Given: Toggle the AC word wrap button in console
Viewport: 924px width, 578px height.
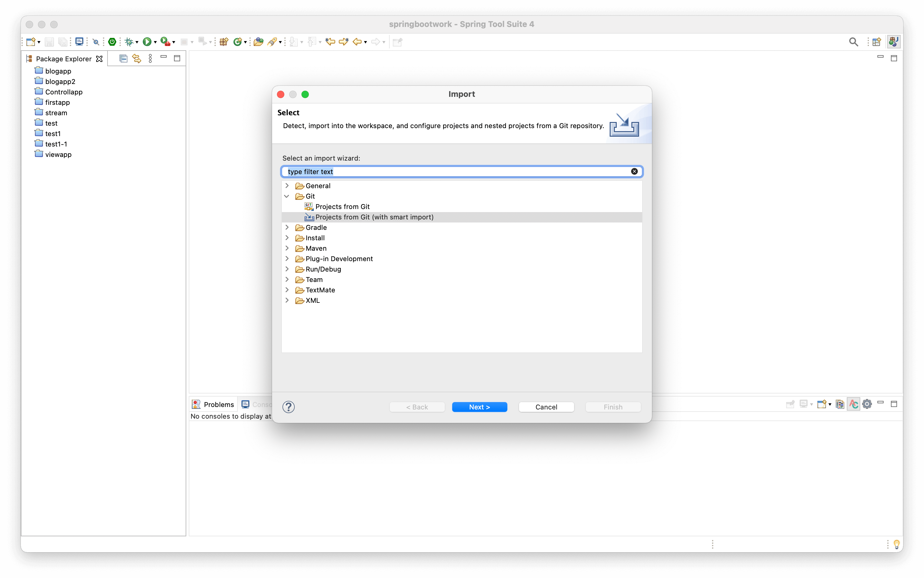Looking at the screenshot, I should tap(853, 404).
